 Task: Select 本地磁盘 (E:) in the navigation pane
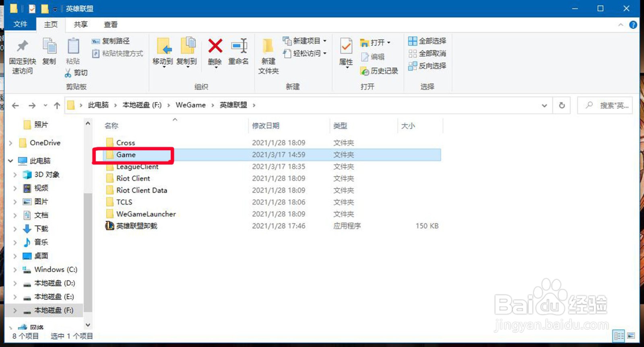tap(54, 297)
